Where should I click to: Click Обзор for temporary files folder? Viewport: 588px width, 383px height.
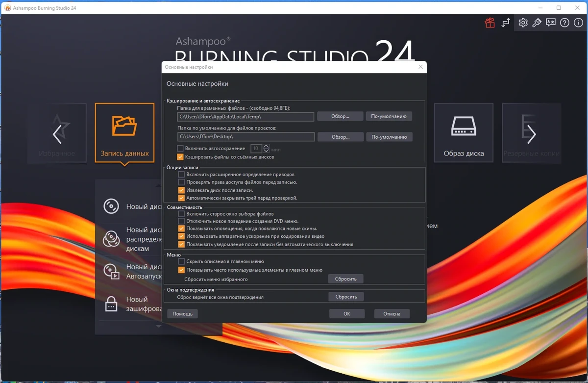pos(340,117)
